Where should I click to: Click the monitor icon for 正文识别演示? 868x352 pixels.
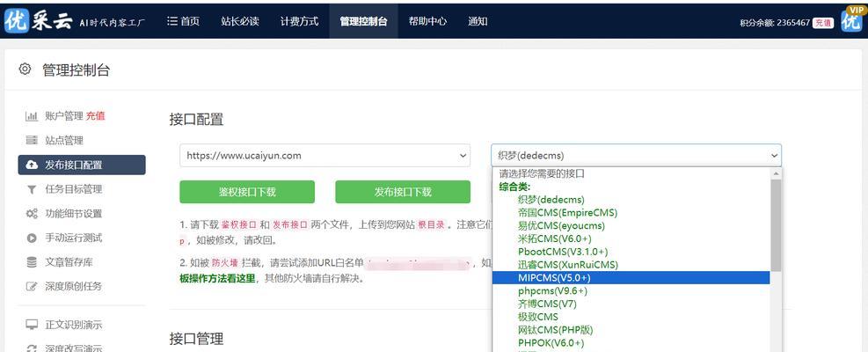point(32,325)
